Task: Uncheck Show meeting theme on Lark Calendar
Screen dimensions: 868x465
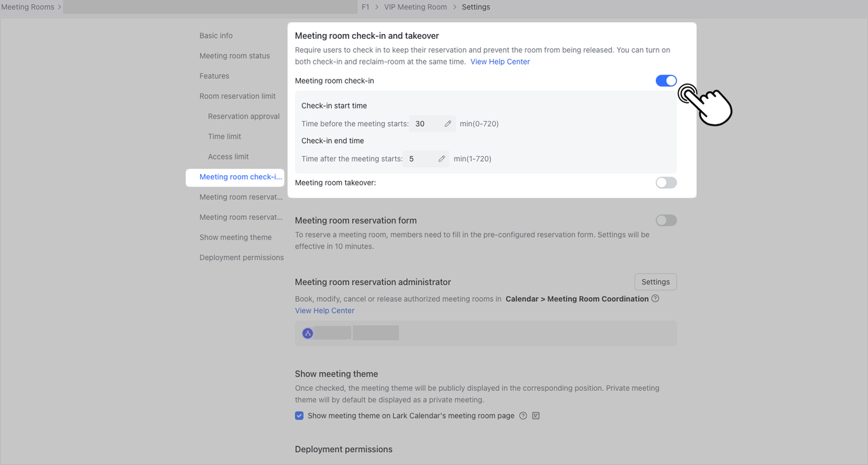Action: coord(299,415)
